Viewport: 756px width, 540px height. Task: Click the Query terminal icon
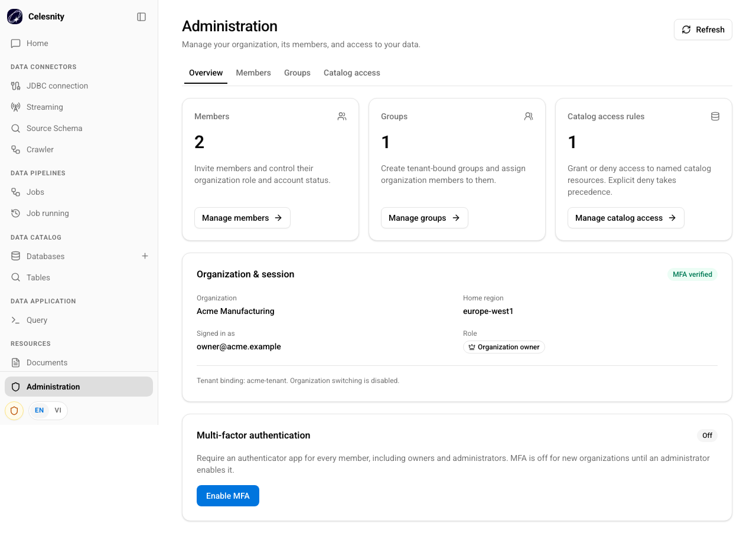[16, 320]
